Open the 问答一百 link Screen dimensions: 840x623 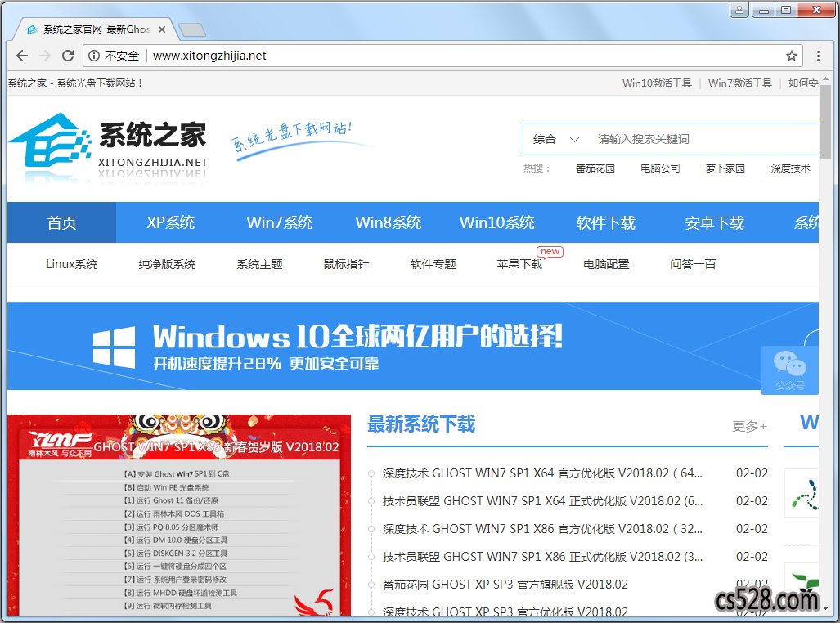(x=693, y=264)
